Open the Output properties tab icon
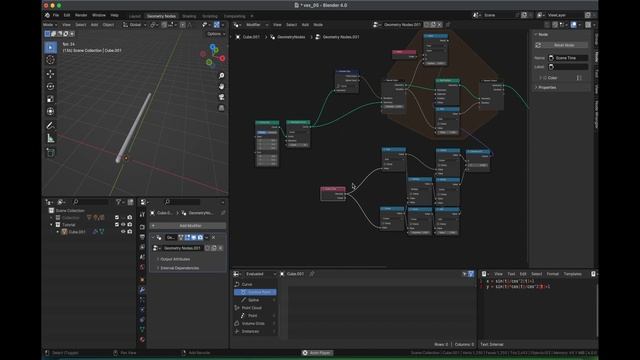The width and height of the screenshot is (640, 360). [142, 237]
